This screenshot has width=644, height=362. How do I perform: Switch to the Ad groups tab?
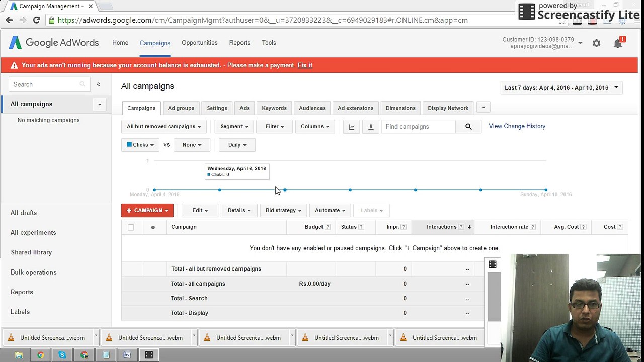(181, 108)
